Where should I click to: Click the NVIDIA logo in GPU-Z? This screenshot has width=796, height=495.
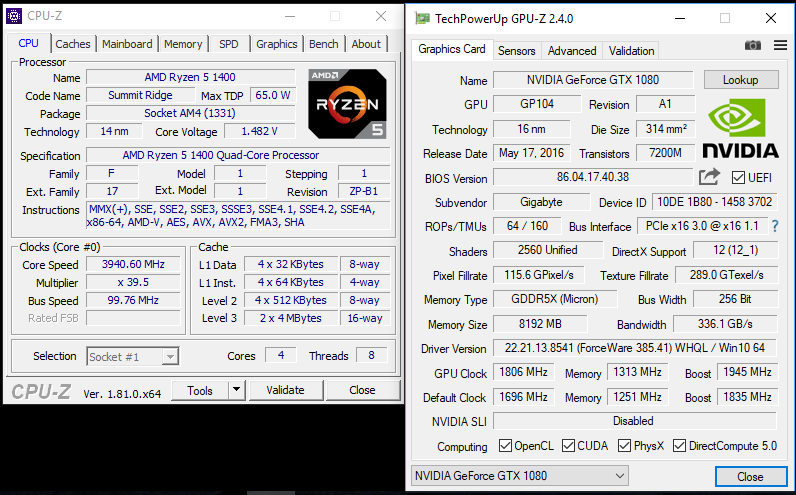[740, 128]
